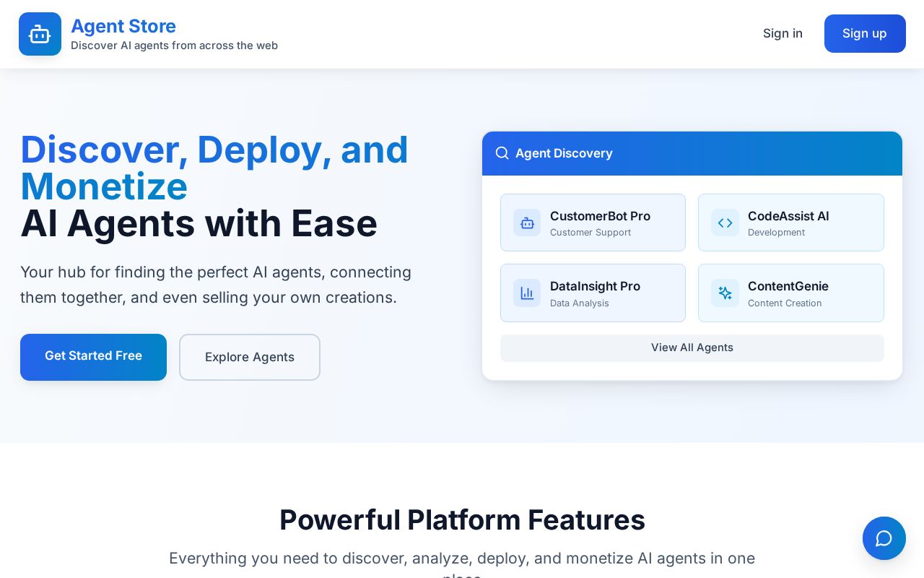This screenshot has width=924, height=578.
Task: Click the 'Content Creation' category label
Action: click(785, 303)
